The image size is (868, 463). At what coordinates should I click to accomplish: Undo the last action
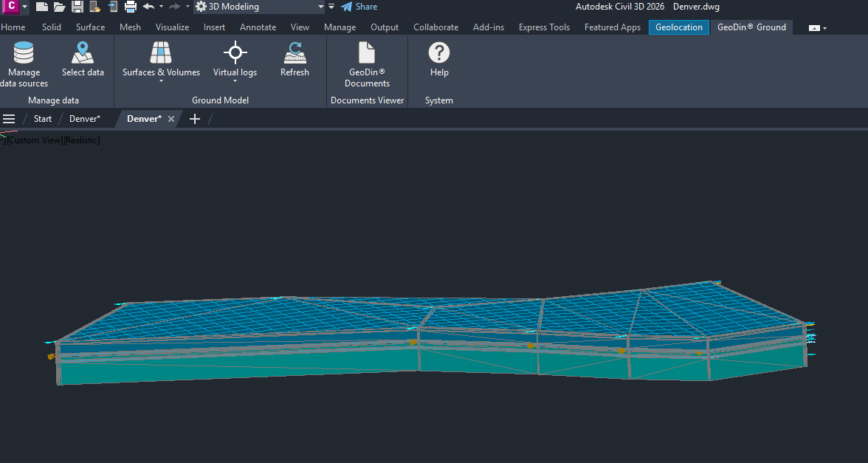148,7
